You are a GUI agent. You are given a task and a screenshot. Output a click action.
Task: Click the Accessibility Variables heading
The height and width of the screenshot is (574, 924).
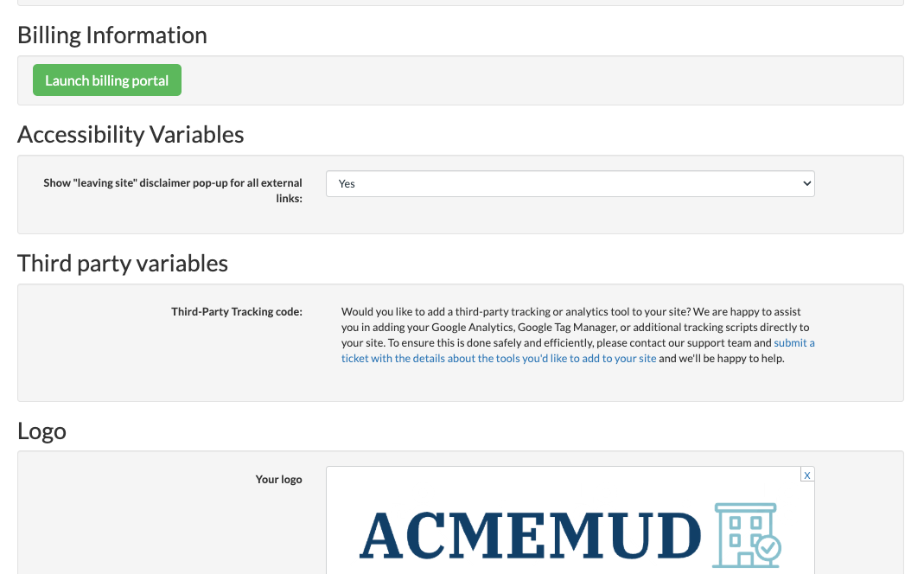pos(131,134)
